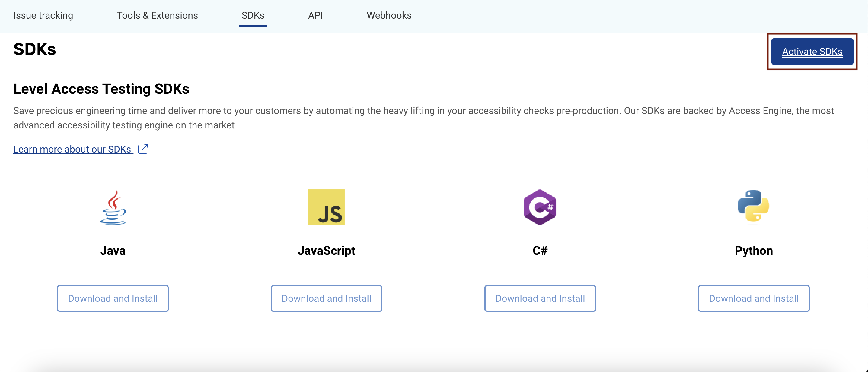Viewport: 868px width, 372px height.
Task: Download and Install the Python SDK
Action: coord(753,298)
